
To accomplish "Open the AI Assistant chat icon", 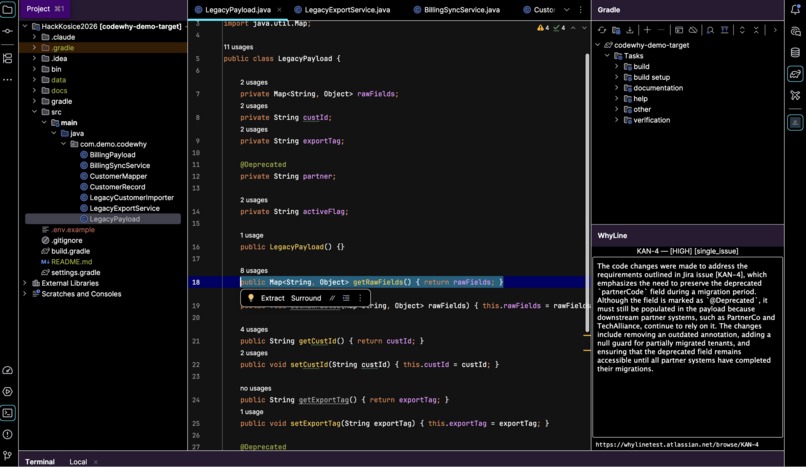I will pos(795,31).
